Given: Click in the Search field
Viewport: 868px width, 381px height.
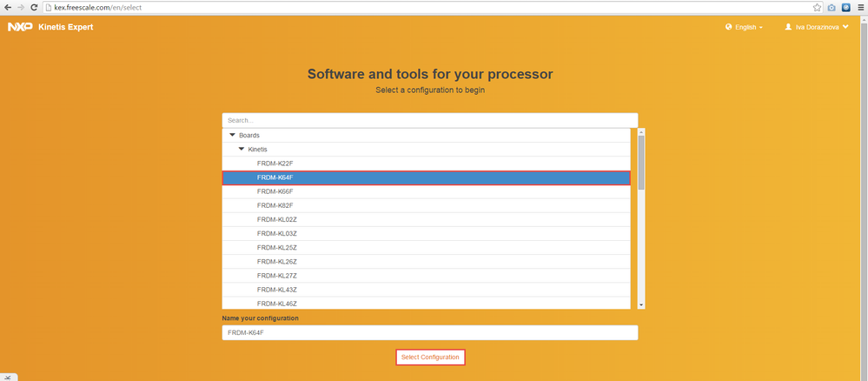Looking at the screenshot, I should [x=430, y=120].
